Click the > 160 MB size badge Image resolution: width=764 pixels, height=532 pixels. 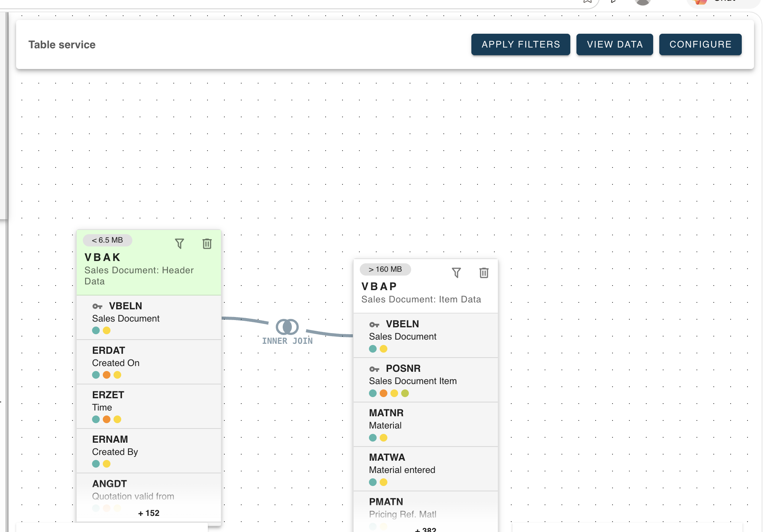[385, 269]
